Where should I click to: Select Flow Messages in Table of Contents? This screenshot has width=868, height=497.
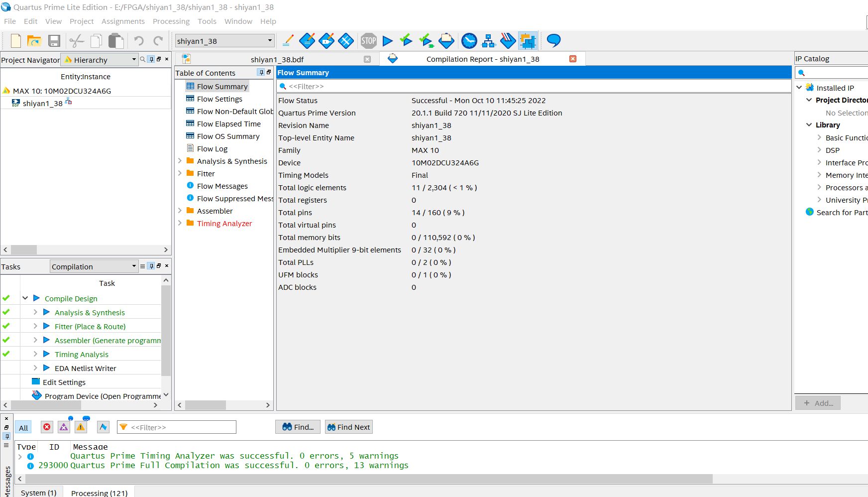tap(222, 186)
